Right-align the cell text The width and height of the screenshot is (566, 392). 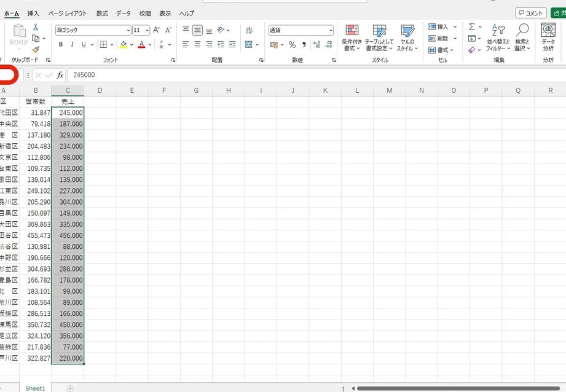coord(209,44)
